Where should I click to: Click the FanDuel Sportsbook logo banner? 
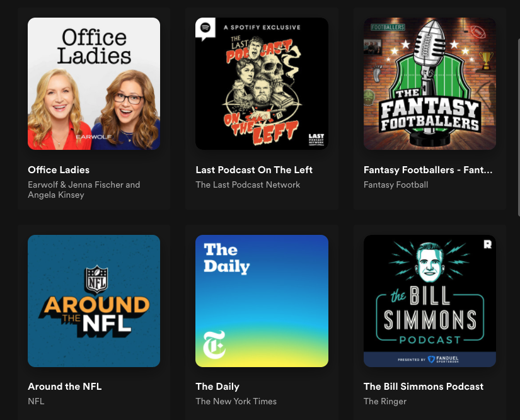(x=430, y=360)
